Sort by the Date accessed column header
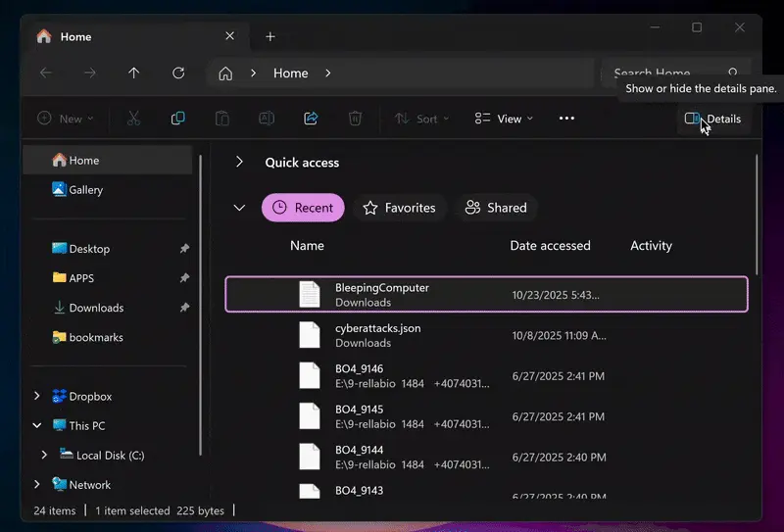The height and width of the screenshot is (532, 784). pyautogui.click(x=550, y=246)
